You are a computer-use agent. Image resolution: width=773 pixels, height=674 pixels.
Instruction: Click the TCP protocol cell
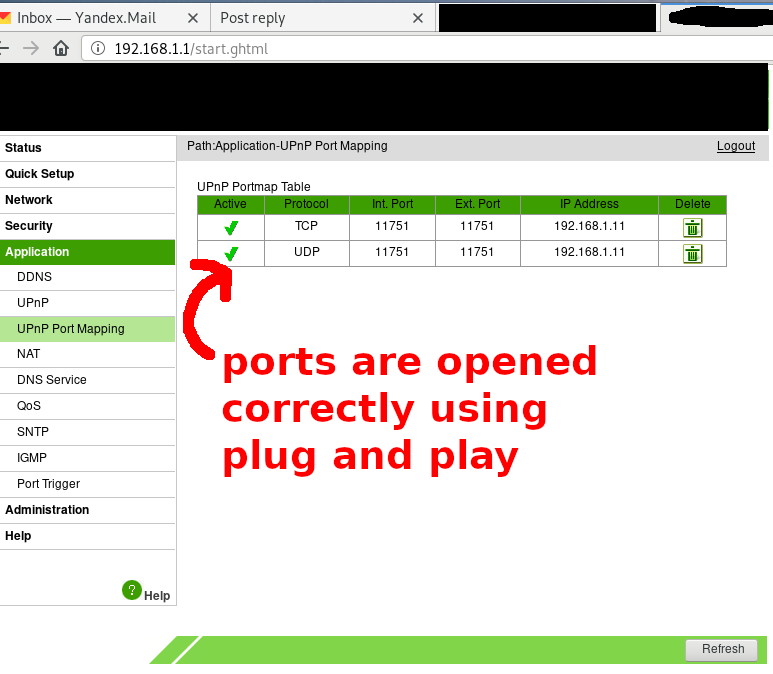tap(307, 226)
